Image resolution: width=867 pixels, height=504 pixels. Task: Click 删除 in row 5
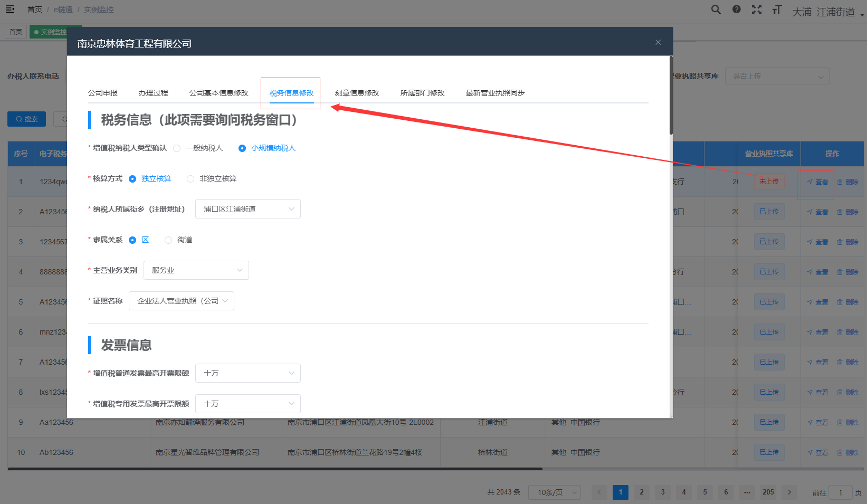[x=847, y=302]
